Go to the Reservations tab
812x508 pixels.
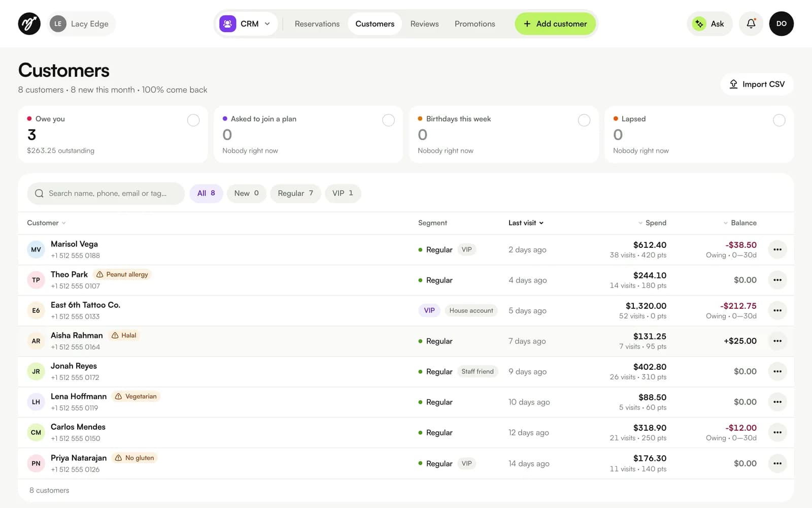[317, 24]
